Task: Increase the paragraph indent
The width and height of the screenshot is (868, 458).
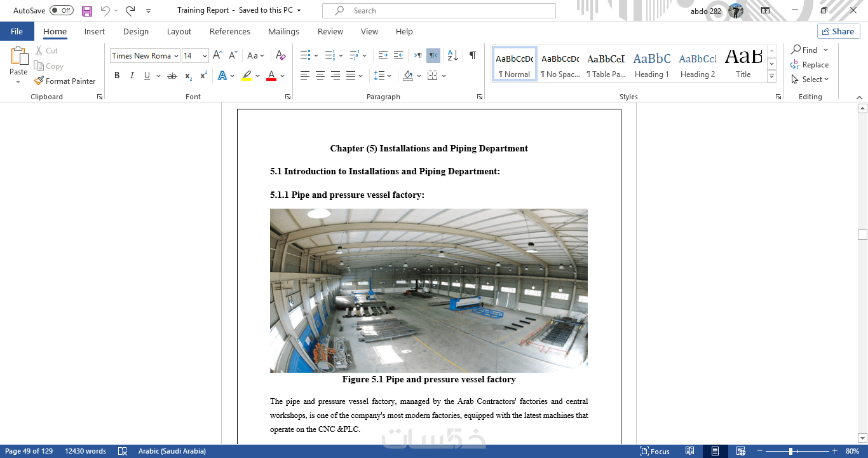Action: (398, 56)
